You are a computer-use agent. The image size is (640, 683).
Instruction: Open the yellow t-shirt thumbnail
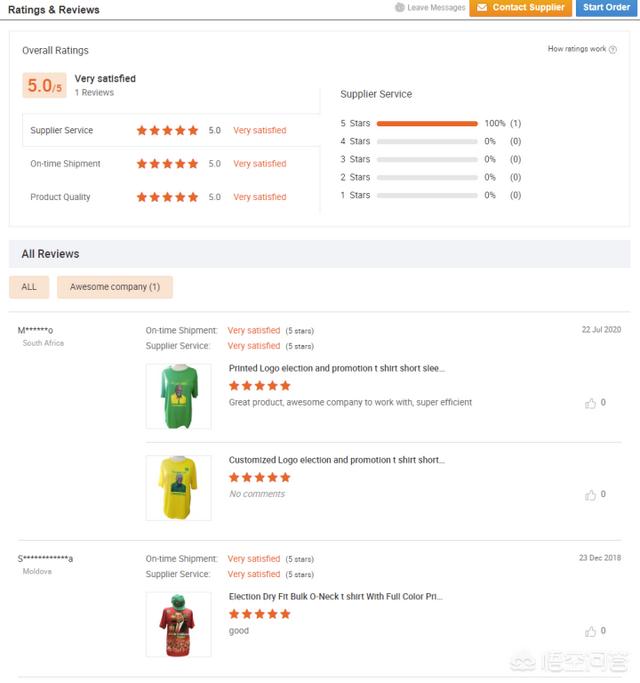pos(178,487)
